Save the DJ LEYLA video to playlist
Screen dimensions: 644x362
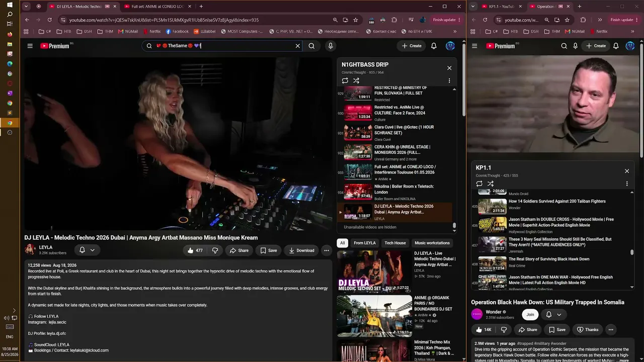(x=268, y=250)
